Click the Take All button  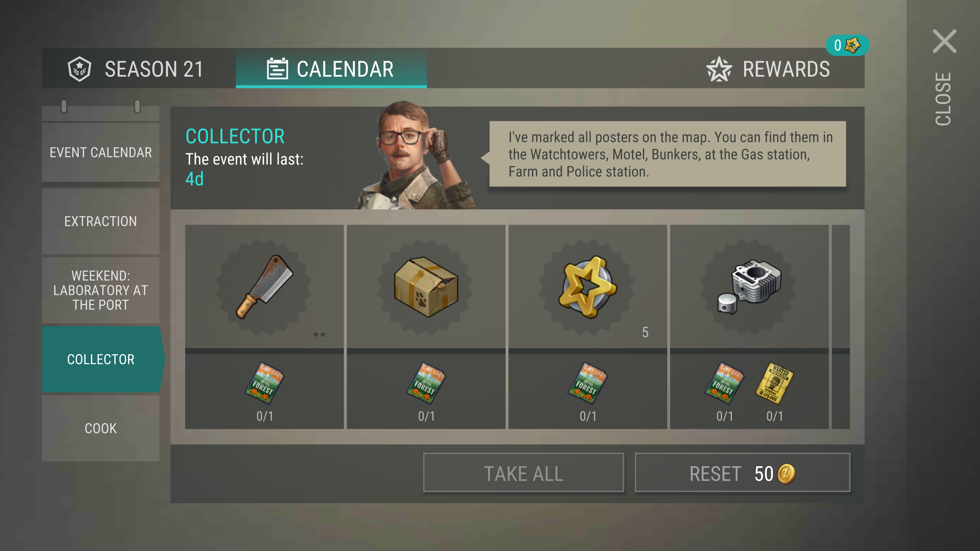(x=524, y=473)
